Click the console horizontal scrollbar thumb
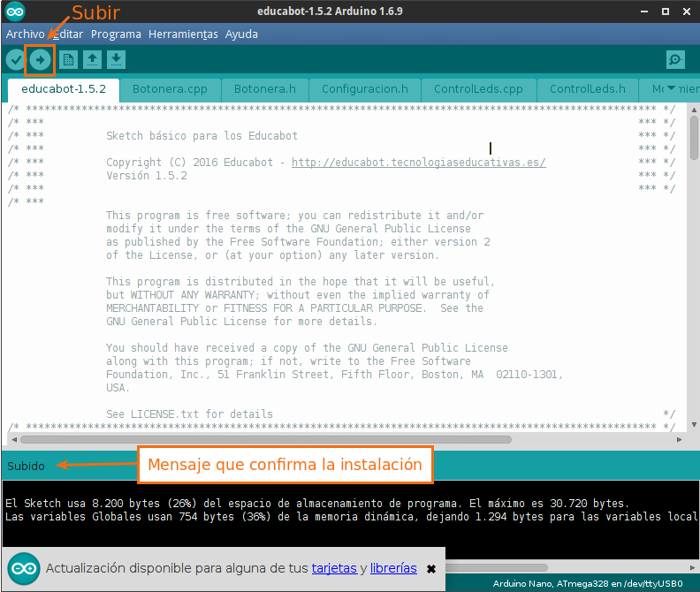Image resolution: width=700 pixels, height=592 pixels. point(497,568)
